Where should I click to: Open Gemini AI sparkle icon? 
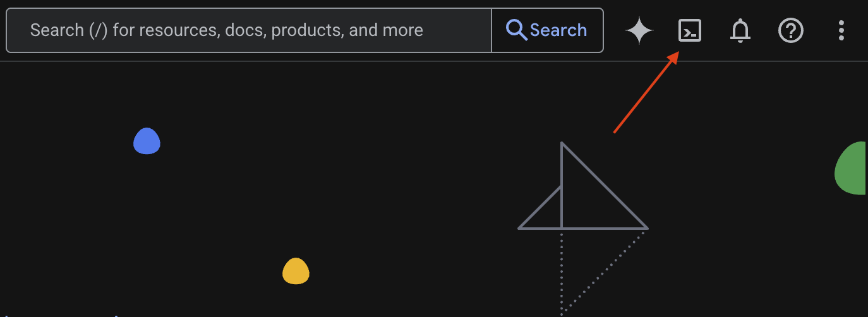639,30
